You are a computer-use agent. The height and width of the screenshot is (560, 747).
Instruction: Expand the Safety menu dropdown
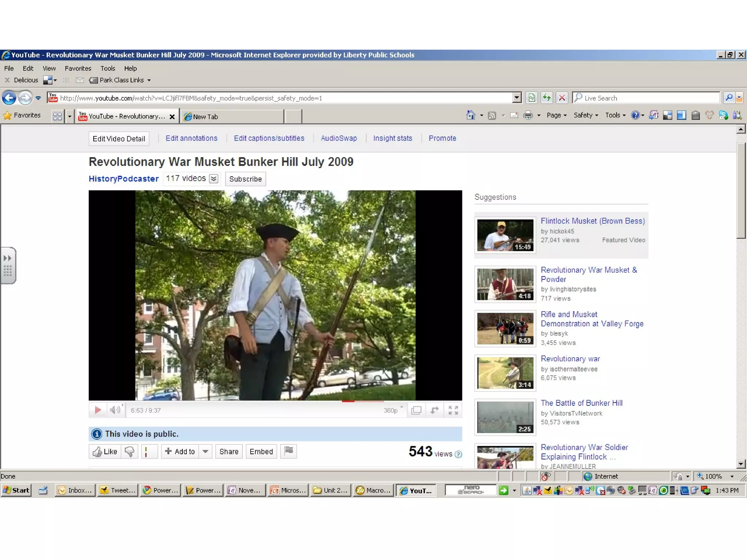pyautogui.click(x=586, y=115)
